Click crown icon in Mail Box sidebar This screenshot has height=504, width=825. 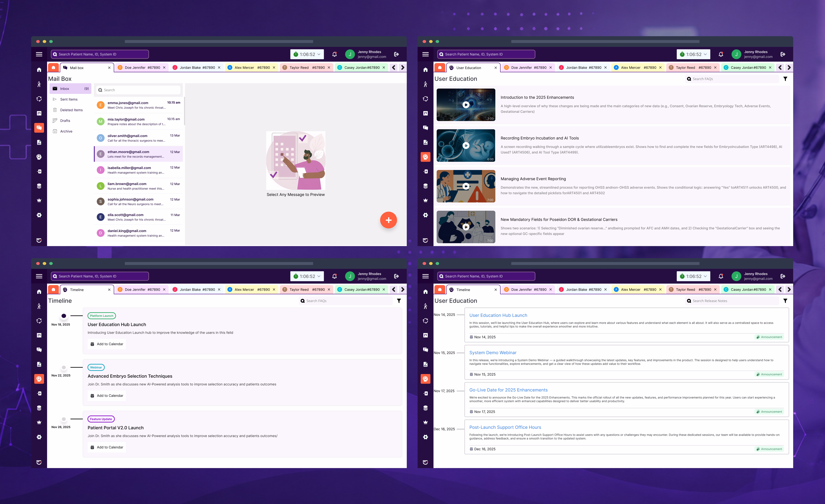[x=39, y=200]
